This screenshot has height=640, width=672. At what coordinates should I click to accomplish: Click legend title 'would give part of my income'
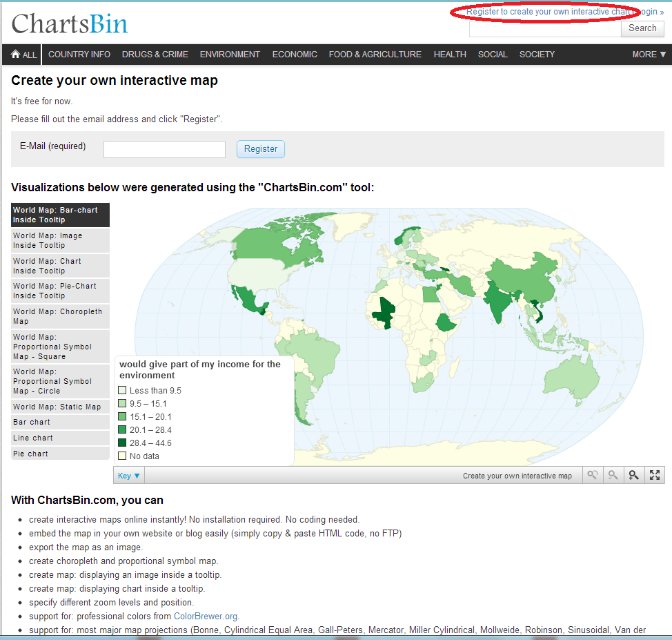click(x=199, y=369)
